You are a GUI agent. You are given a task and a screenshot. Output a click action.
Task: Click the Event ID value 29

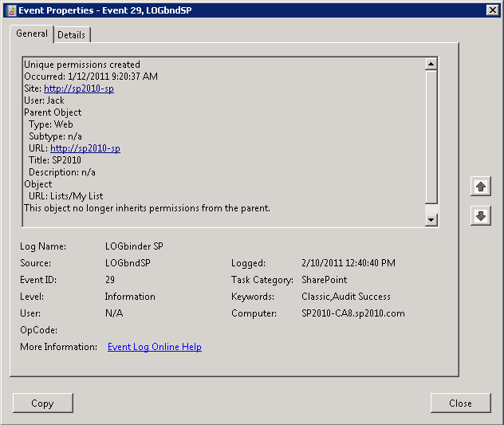[x=110, y=280]
